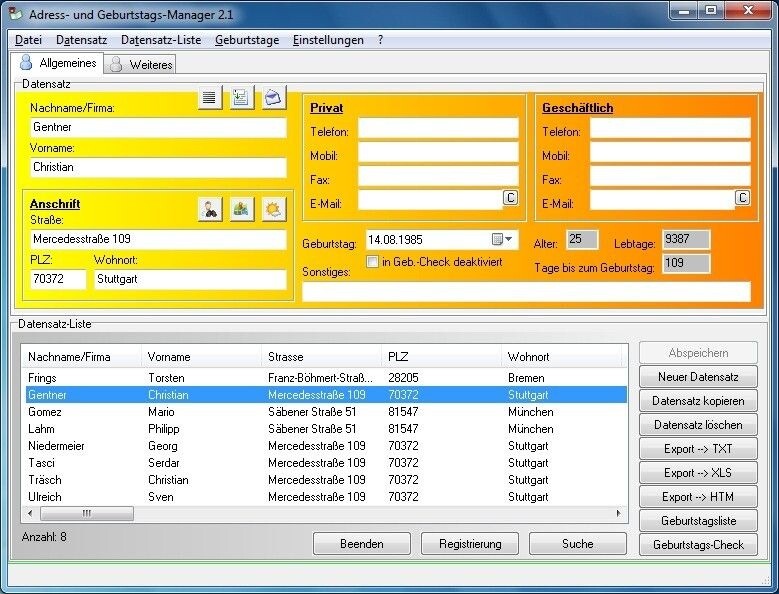Click the Geschäftlich Telefon input field
The height and width of the screenshot is (594, 779).
tap(670, 128)
